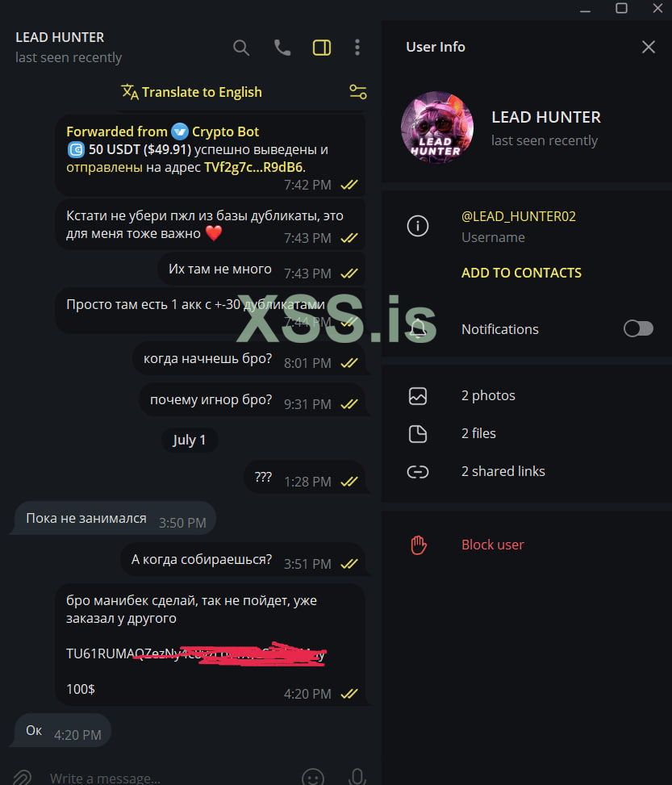The image size is (672, 785).
Task: Close the User Info panel
Action: click(649, 47)
